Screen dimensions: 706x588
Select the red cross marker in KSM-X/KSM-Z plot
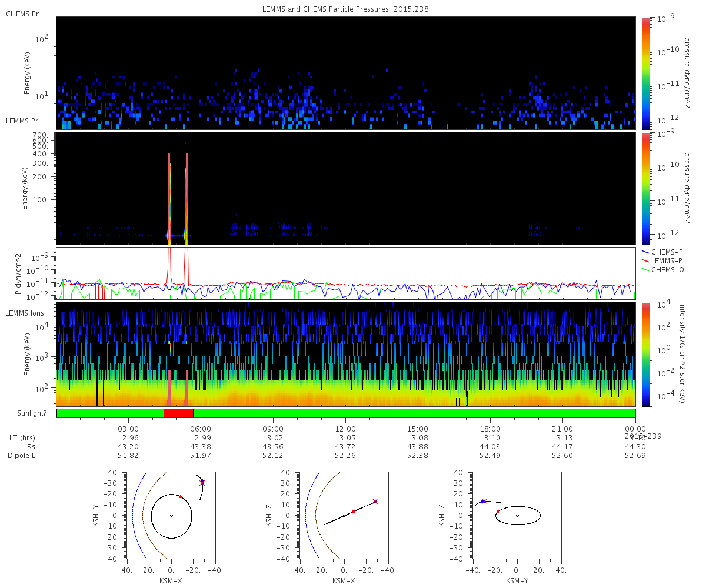375,502
